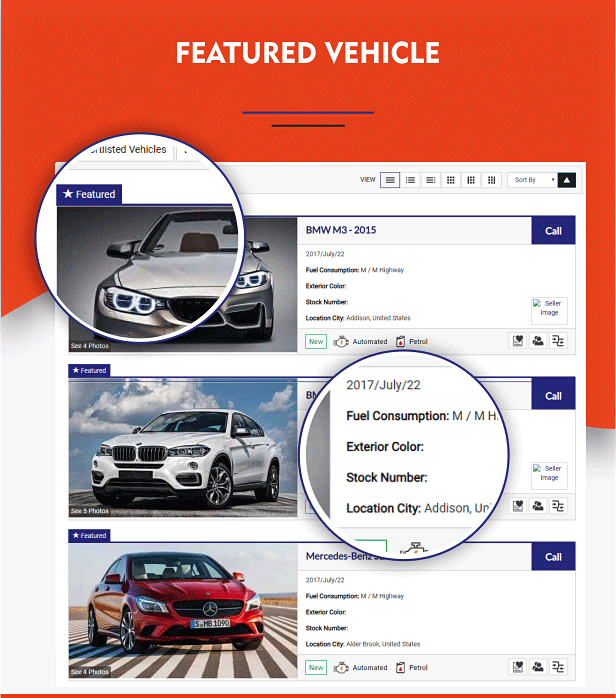Click Featured star badge above the white BMW SUV
The height and width of the screenshot is (698, 616).
[89, 370]
